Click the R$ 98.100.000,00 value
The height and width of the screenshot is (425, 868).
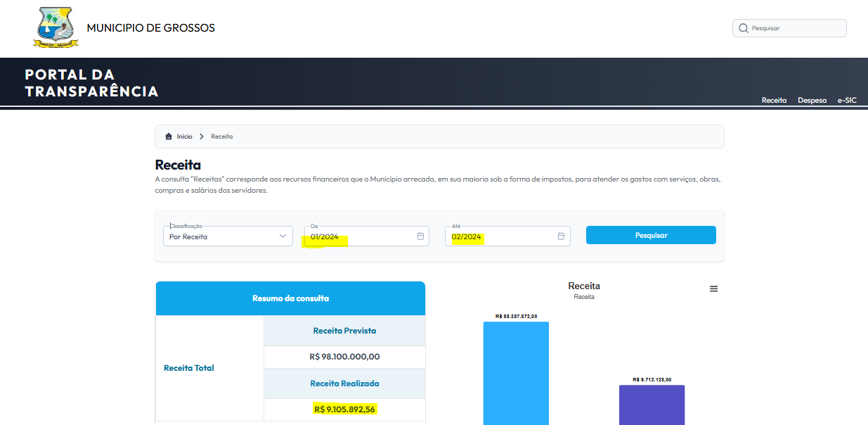[x=344, y=357]
